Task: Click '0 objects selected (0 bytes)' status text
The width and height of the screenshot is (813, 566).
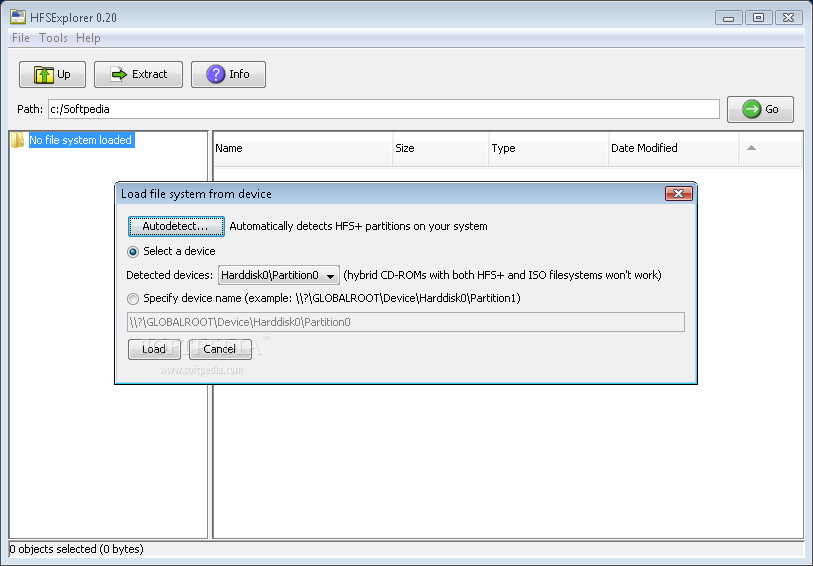Action: coord(76,549)
